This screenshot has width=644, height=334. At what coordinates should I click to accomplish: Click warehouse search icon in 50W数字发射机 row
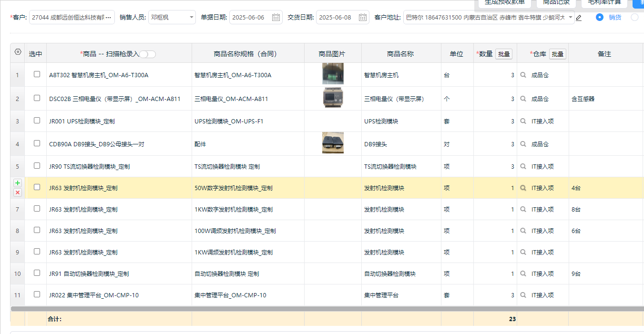click(x=523, y=188)
